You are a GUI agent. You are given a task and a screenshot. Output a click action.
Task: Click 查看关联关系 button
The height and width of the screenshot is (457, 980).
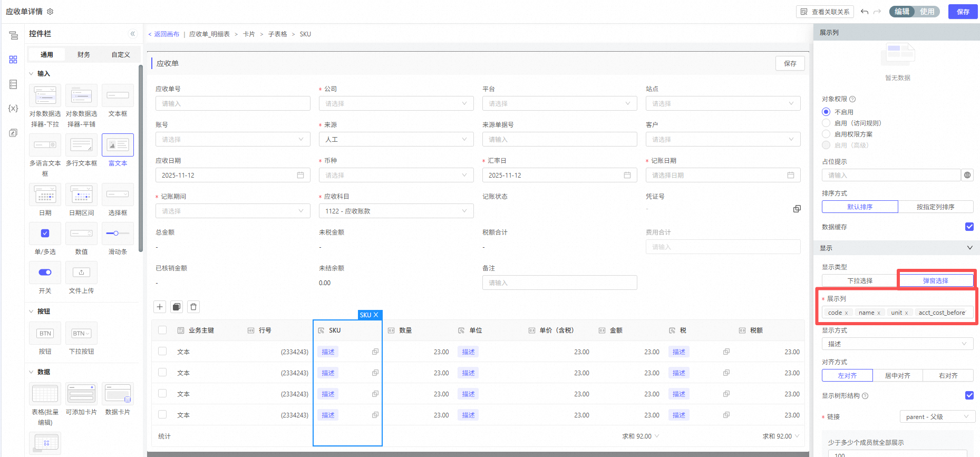coord(825,12)
